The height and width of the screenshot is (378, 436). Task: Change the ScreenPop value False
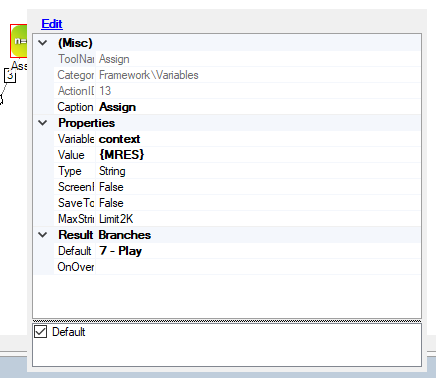258,187
